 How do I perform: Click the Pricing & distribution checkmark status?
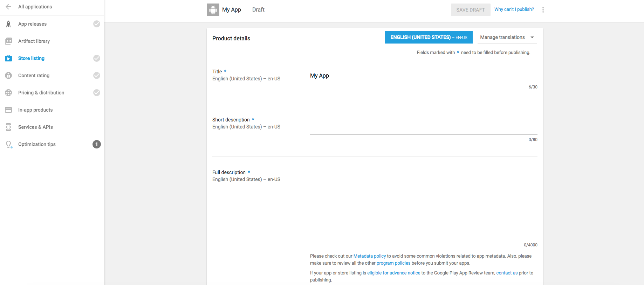[97, 93]
